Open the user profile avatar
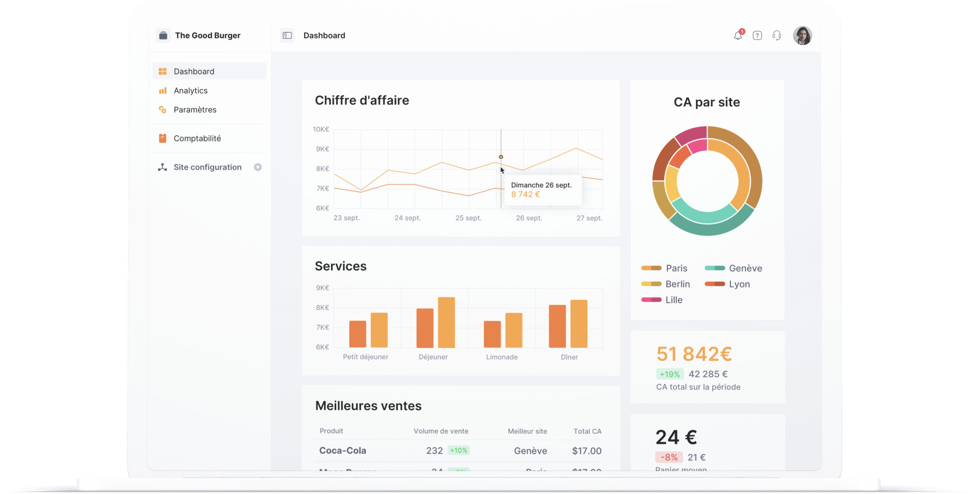The image size is (980, 494). coord(802,36)
